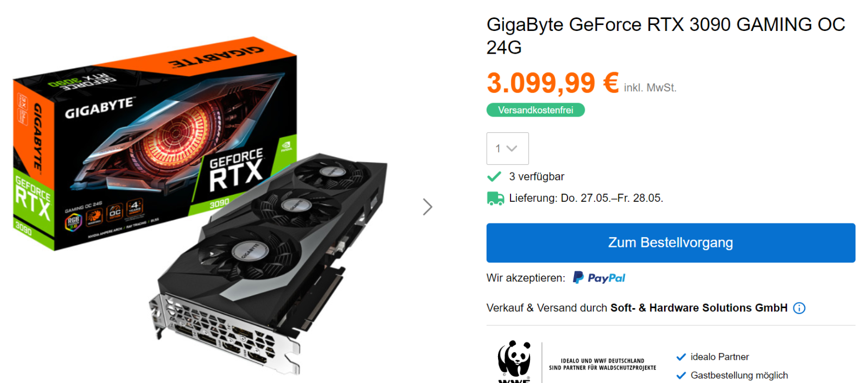This screenshot has height=383, width=868.
Task: Click the green delivery truck icon
Action: point(495,199)
